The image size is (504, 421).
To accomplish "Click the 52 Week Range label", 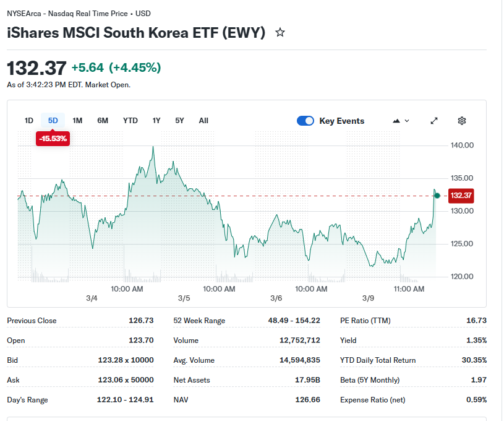I will (199, 321).
